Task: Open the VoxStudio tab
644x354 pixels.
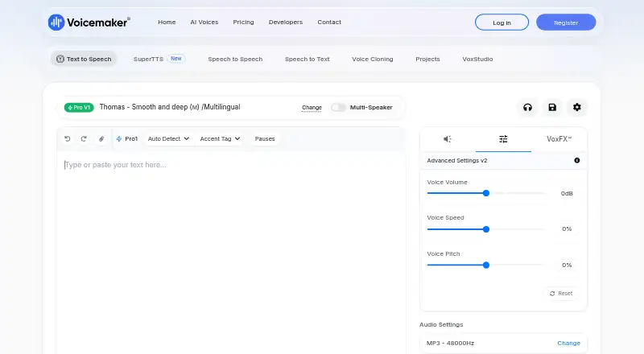Action: (x=477, y=60)
